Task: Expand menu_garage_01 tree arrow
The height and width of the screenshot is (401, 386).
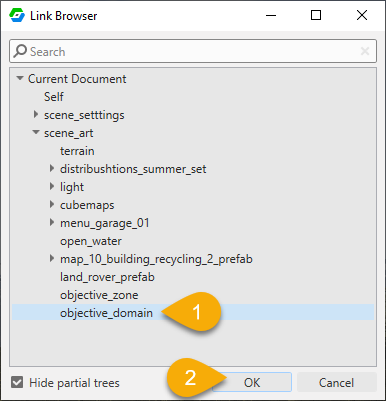Action: [x=52, y=222]
